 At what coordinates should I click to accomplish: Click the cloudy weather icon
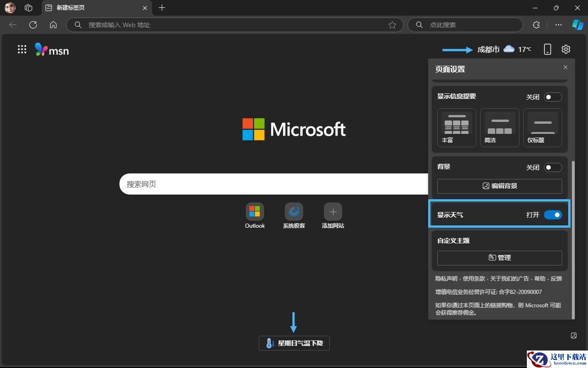tap(509, 49)
